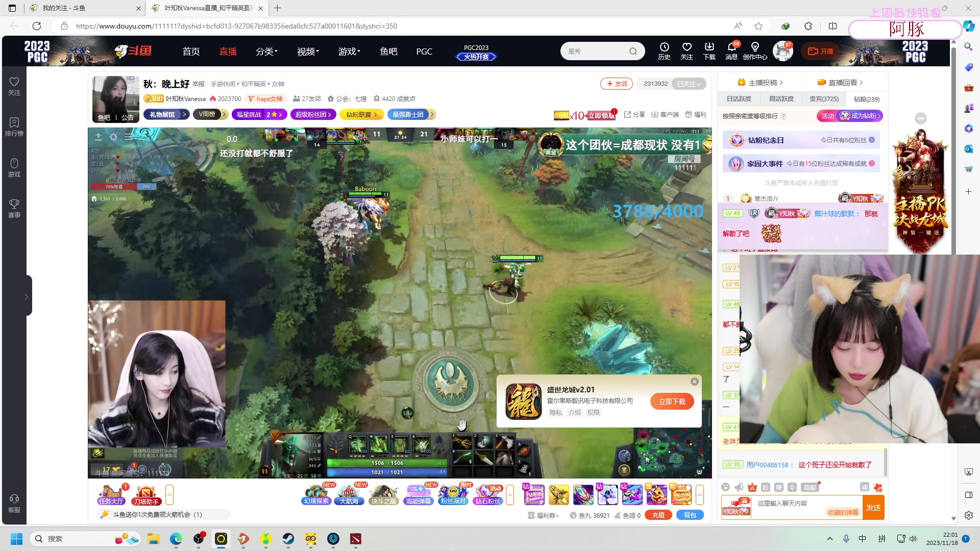Send chat with the 发送 button
This screenshot has height=551, width=980.
(873, 508)
